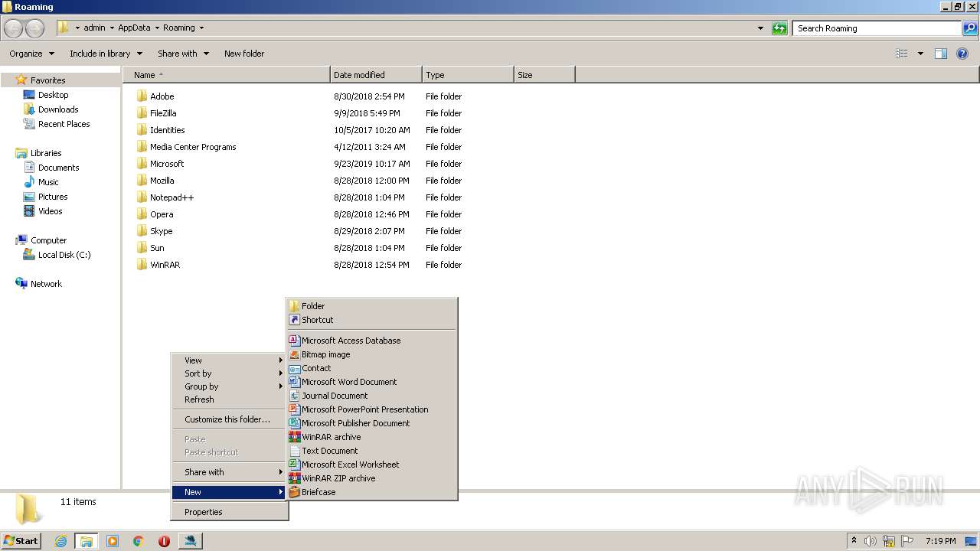The image size is (980, 551).
Task: Select the Adobe folder
Action: tap(162, 96)
